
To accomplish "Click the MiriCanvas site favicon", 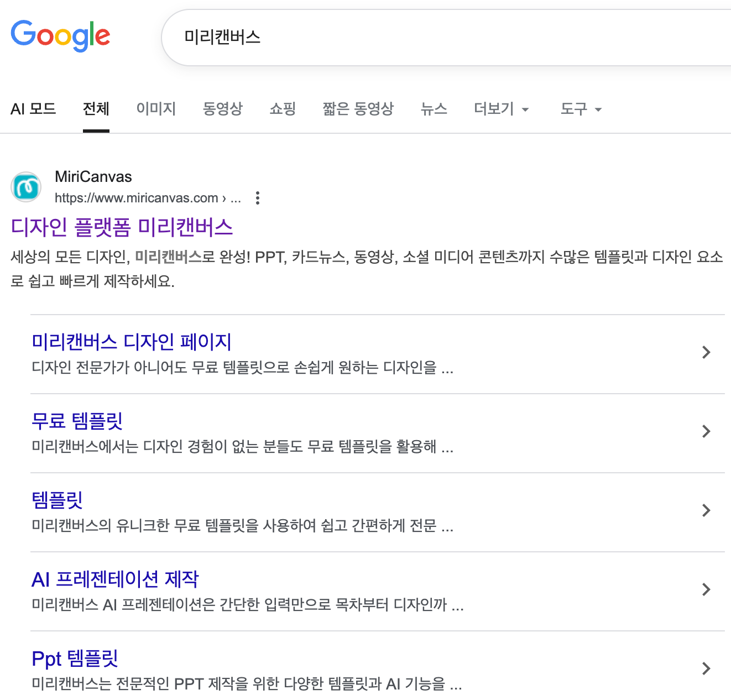I will pos(26,187).
